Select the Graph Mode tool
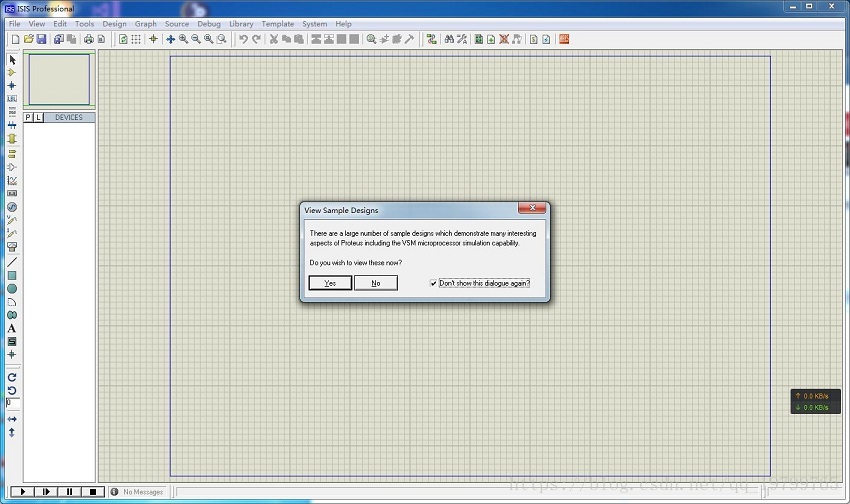This screenshot has width=850, height=504. point(12,180)
